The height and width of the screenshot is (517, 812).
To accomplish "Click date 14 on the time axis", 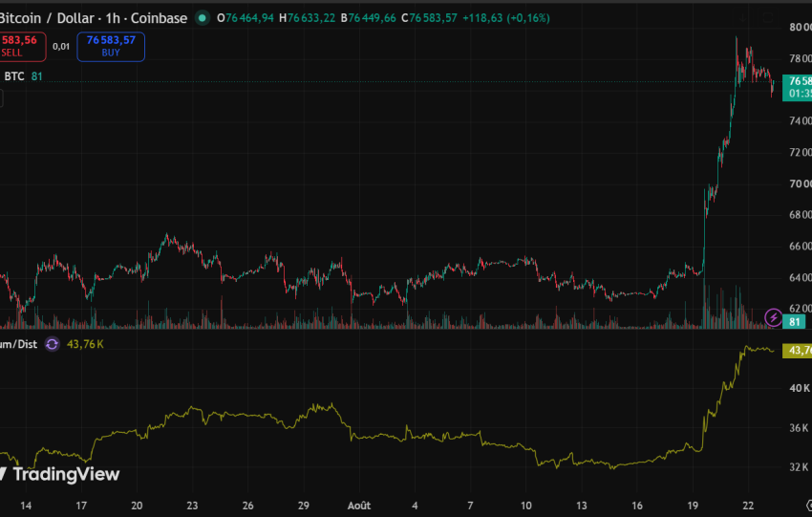I will pyautogui.click(x=26, y=506).
